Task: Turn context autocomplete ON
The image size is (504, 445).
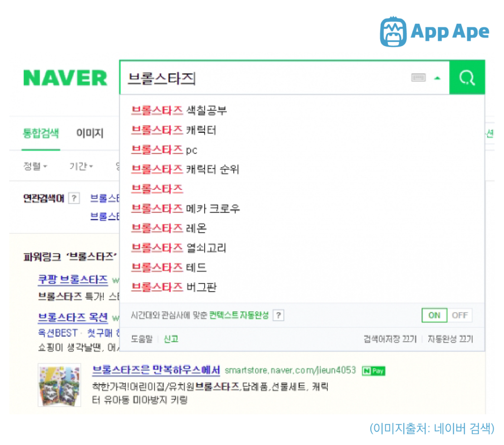Action: pos(434,315)
